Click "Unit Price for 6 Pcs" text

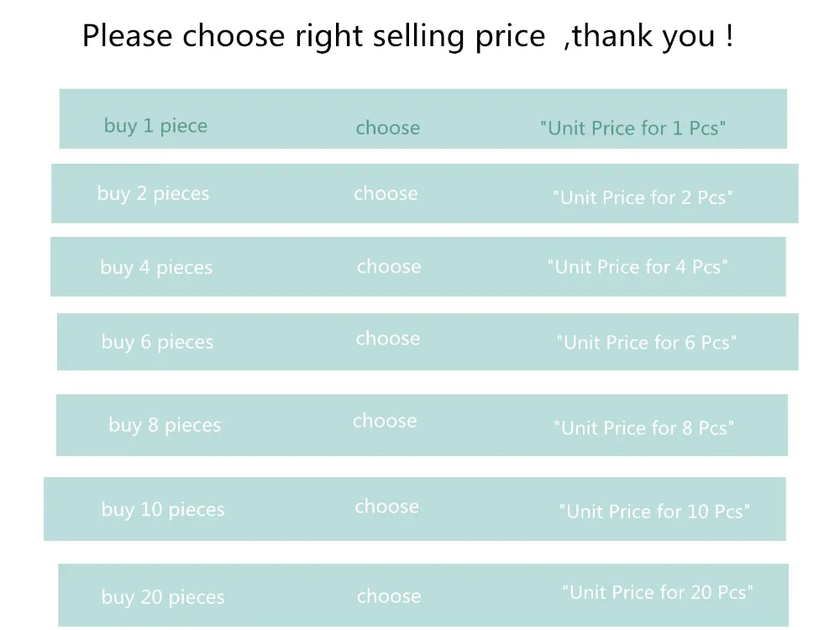[646, 343]
